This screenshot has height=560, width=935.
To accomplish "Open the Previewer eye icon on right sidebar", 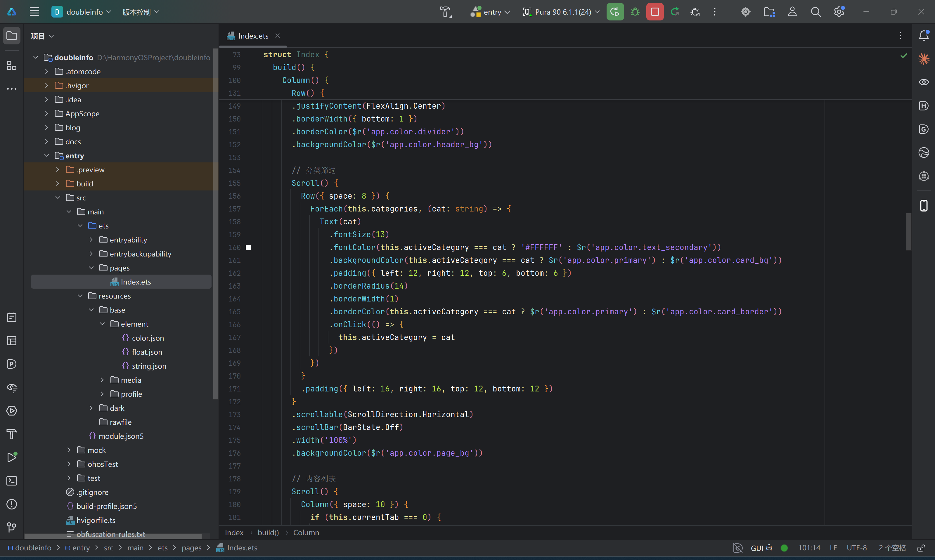I will point(924,82).
